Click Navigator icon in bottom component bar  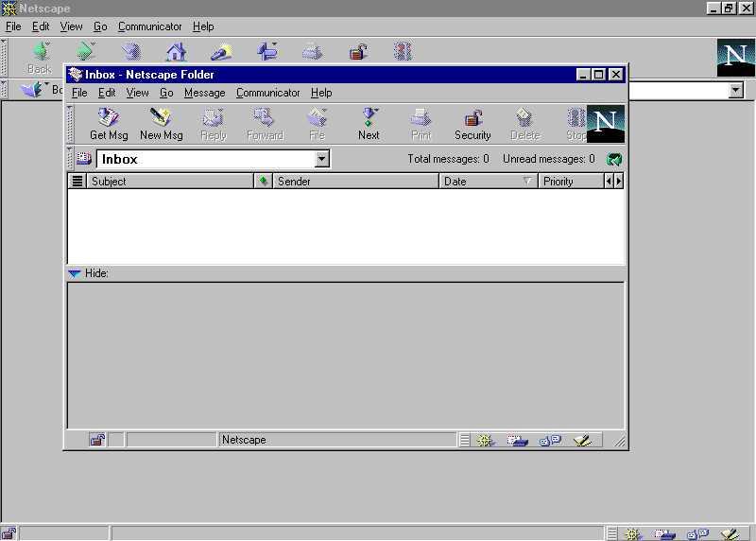pos(632,533)
